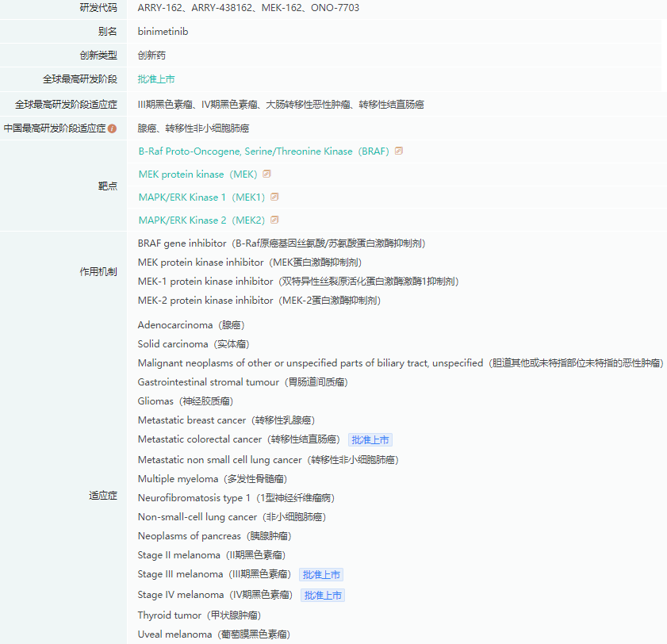This screenshot has width=667, height=644.
Task: Click Multiple myeloma (多发性骨髓瘤) indication
Action: (x=213, y=479)
